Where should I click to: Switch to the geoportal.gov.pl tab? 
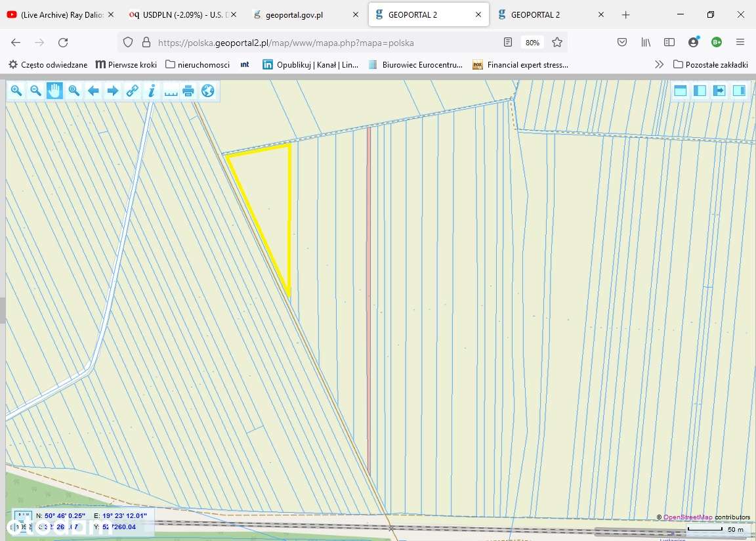coord(294,14)
